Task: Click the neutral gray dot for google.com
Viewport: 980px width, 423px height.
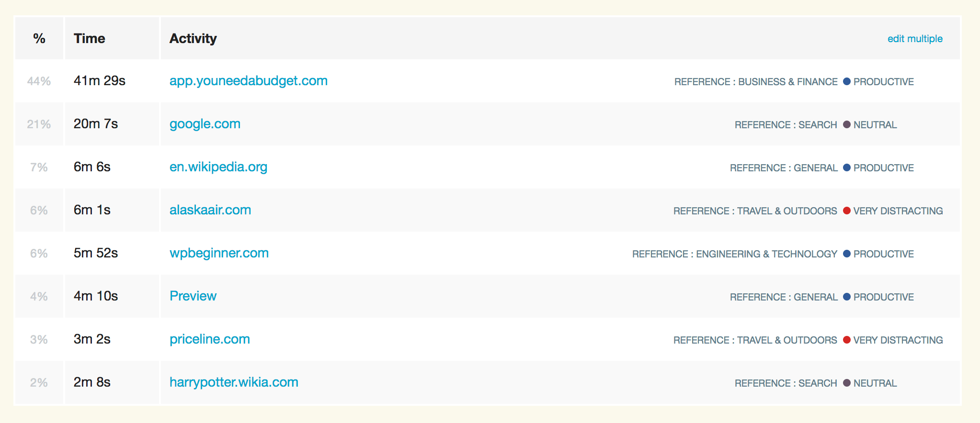Action: [846, 125]
